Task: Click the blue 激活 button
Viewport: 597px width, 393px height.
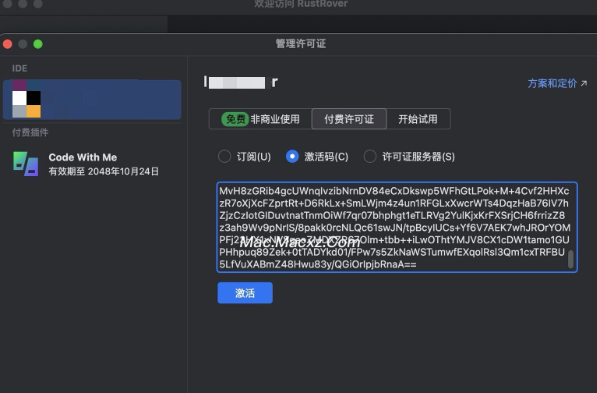Action: 245,293
